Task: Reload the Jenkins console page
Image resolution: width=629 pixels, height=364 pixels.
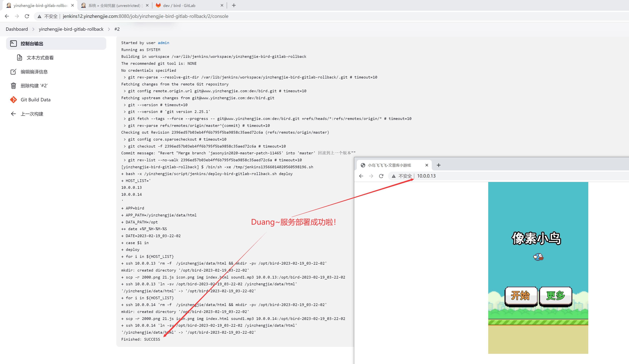Action: click(27, 16)
